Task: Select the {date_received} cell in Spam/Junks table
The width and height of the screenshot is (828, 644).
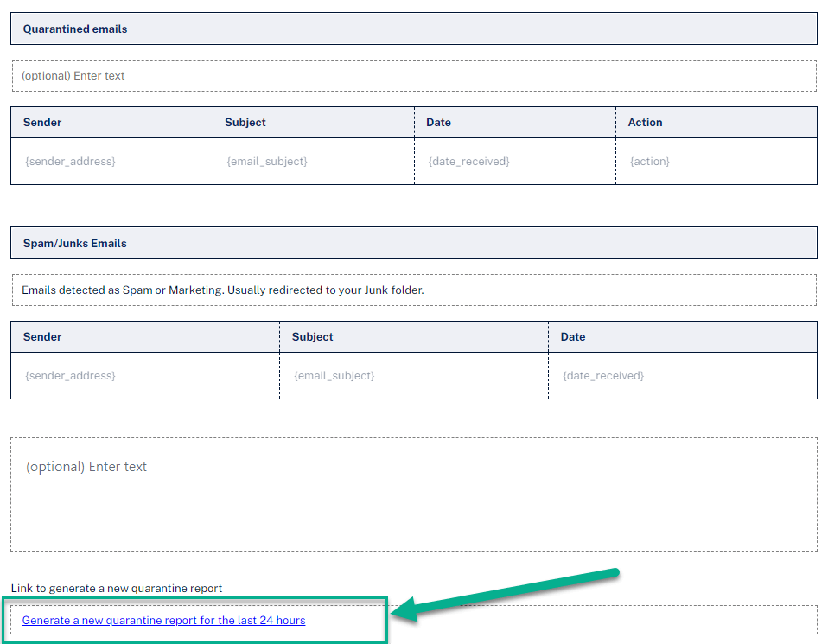Action: pos(683,376)
